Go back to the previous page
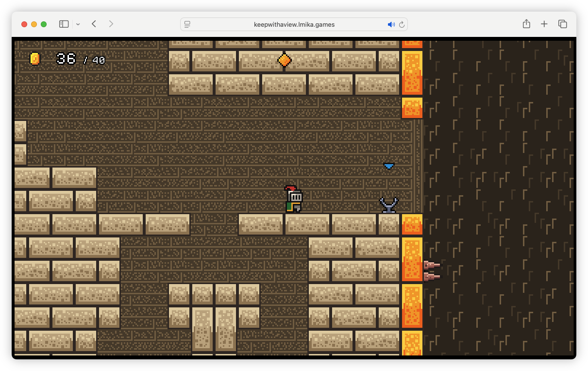588x371 pixels. (x=94, y=24)
